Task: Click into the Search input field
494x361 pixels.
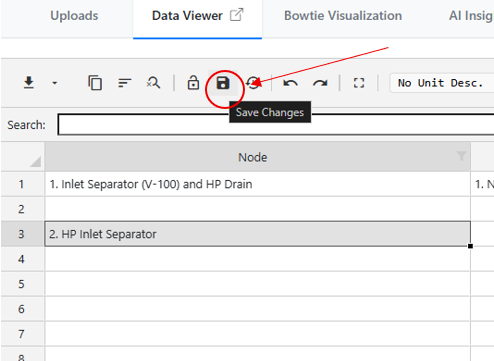Action: [x=275, y=124]
